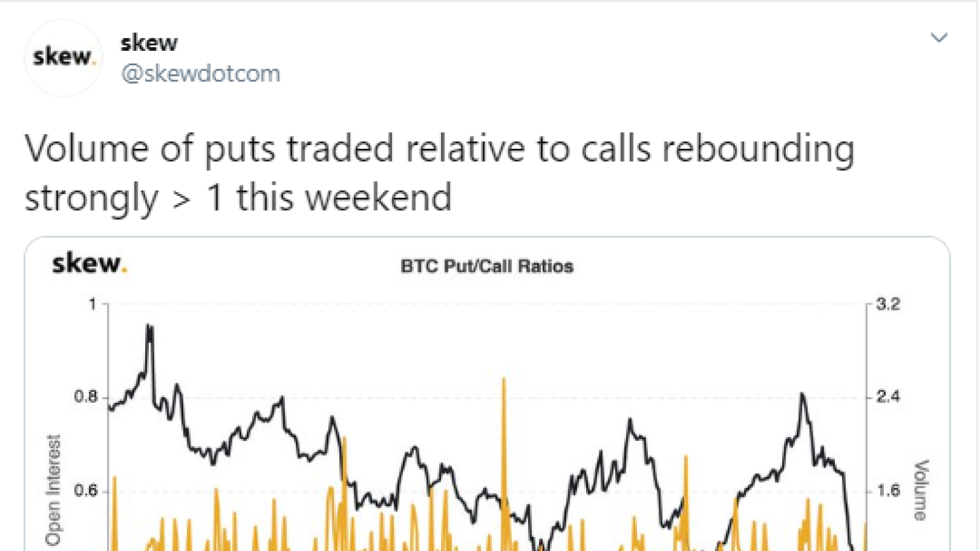Click the skew display name
The image size is (980, 551).
click(x=149, y=43)
